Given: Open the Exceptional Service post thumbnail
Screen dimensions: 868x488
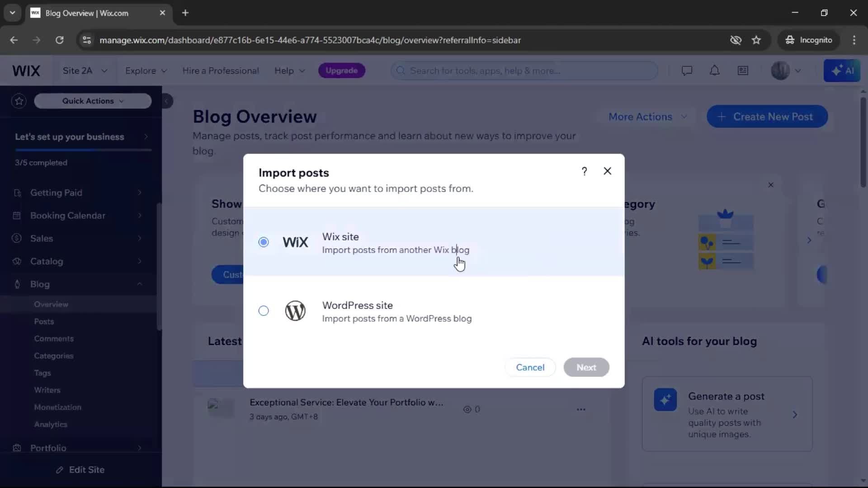Looking at the screenshot, I should 221,408.
